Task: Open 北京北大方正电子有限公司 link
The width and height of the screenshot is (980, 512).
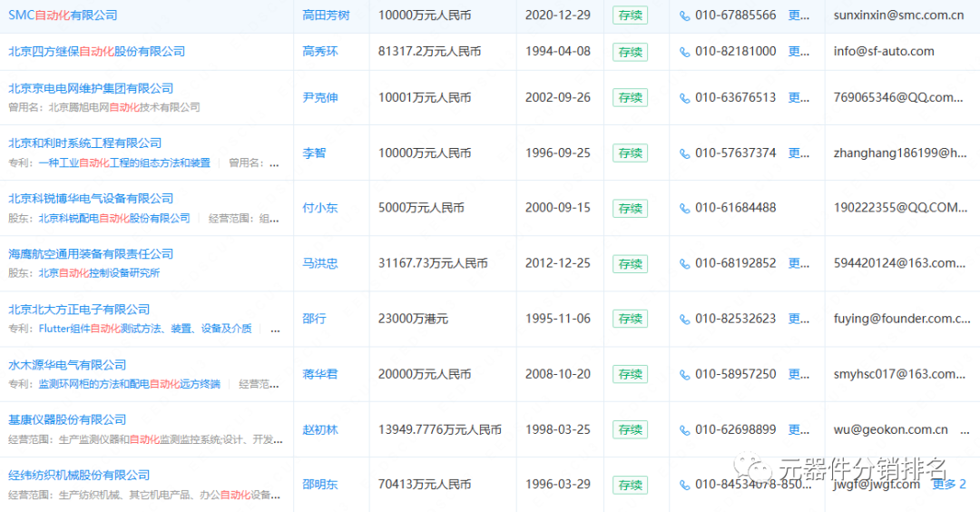Action: 79,309
